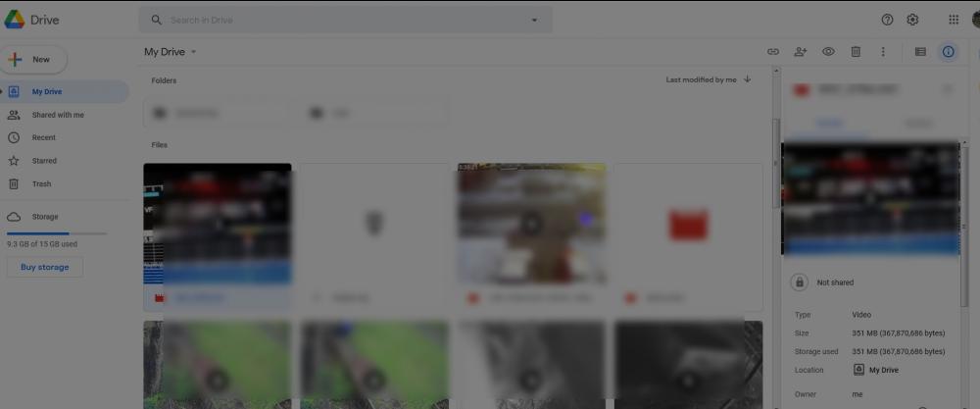This screenshot has height=409, width=980.
Task: Select the light gray thumbnail in second row
Action: coord(531,365)
